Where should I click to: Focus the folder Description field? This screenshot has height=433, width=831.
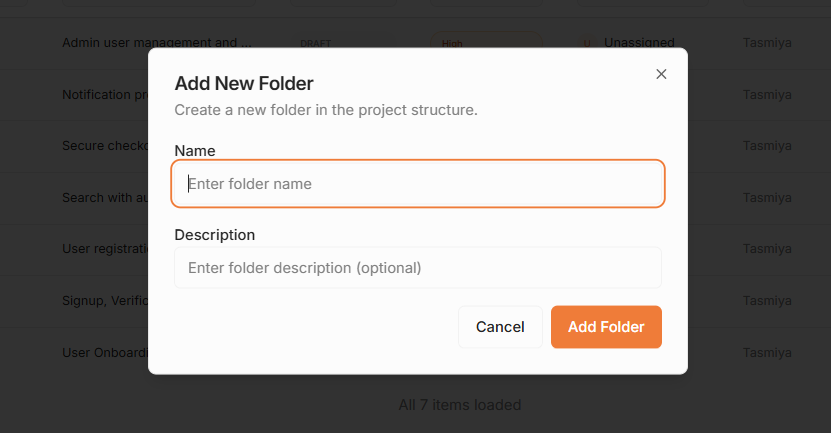coord(418,268)
